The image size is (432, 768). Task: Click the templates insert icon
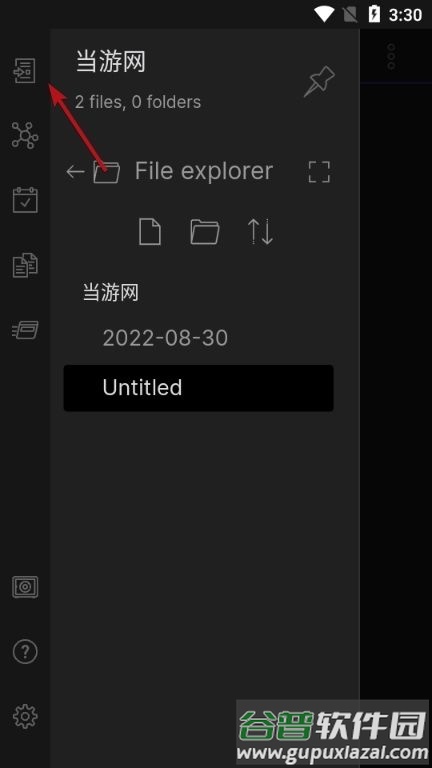tap(25, 265)
